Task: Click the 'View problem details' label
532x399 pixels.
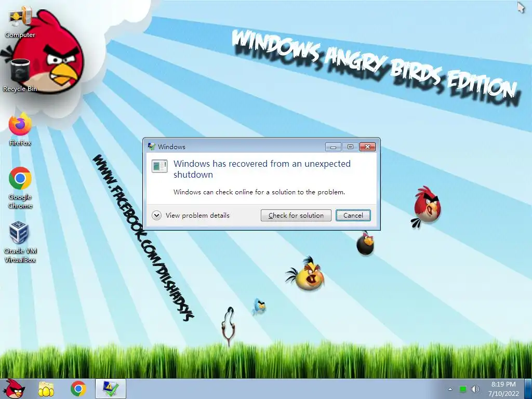Action: pos(197,216)
